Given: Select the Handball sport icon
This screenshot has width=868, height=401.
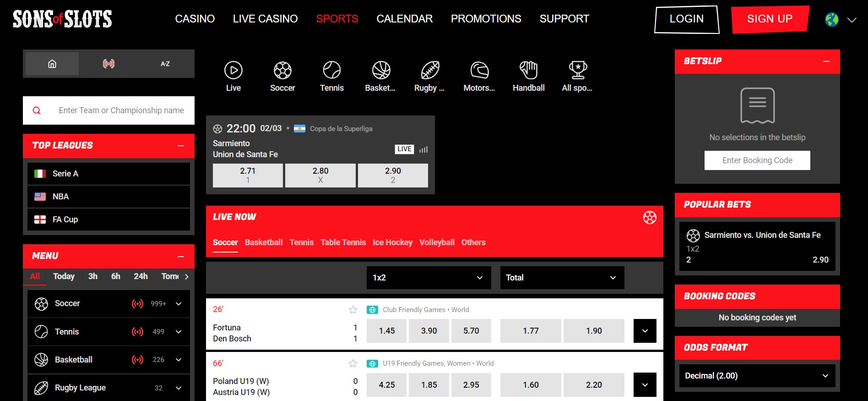Looking at the screenshot, I should (528, 71).
